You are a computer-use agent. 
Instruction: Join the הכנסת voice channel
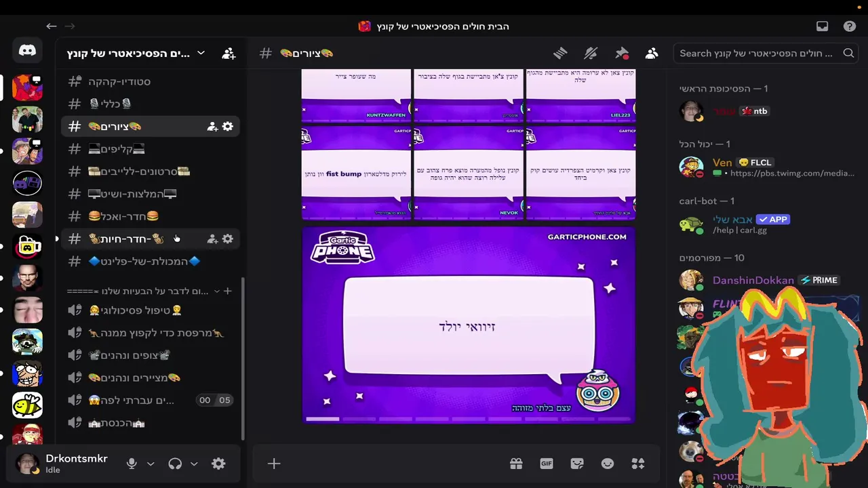(x=151, y=423)
